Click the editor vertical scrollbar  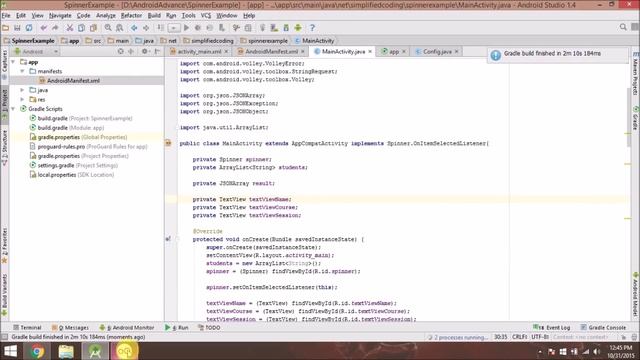click(628, 118)
